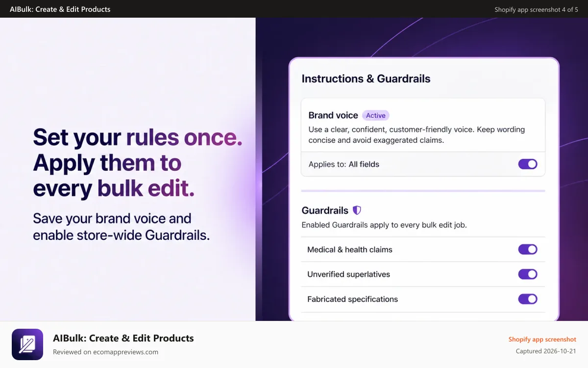
Task: Click the 'Unverified superlatives' label
Action: point(349,274)
